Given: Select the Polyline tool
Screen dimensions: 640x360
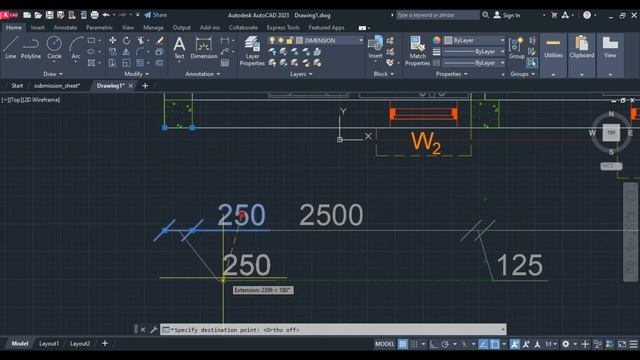Looking at the screenshot, I should click(x=31, y=48).
